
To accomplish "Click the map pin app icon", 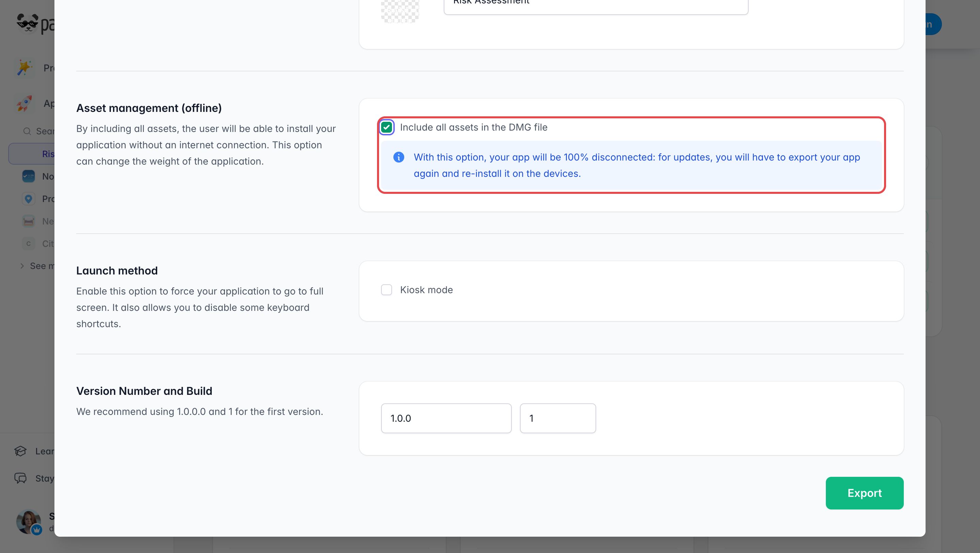I will pyautogui.click(x=29, y=199).
